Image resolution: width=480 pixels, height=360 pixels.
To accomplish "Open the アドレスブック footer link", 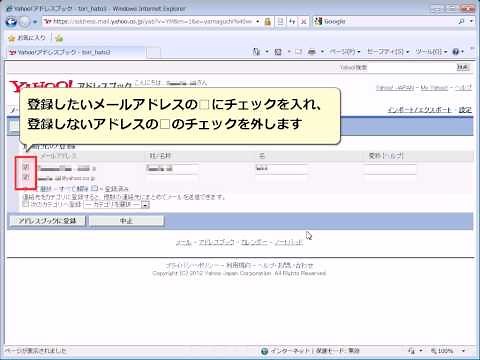I will [217, 242].
